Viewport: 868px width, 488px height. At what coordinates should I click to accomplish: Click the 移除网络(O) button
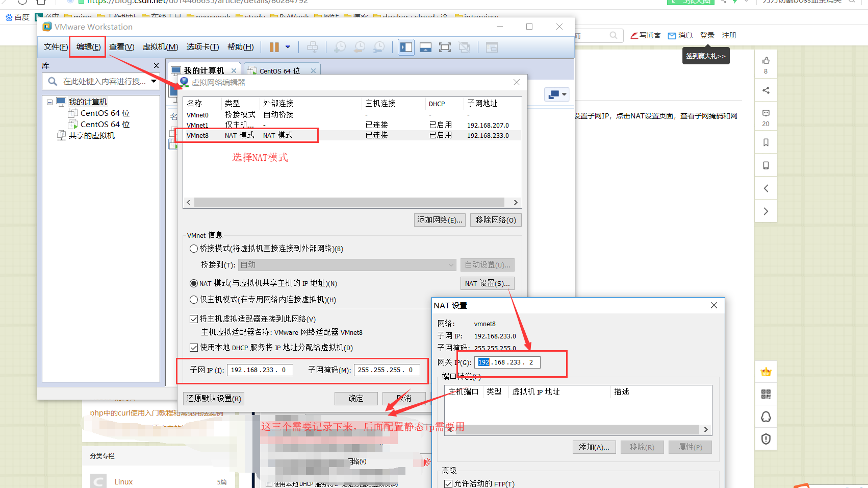[x=496, y=220]
